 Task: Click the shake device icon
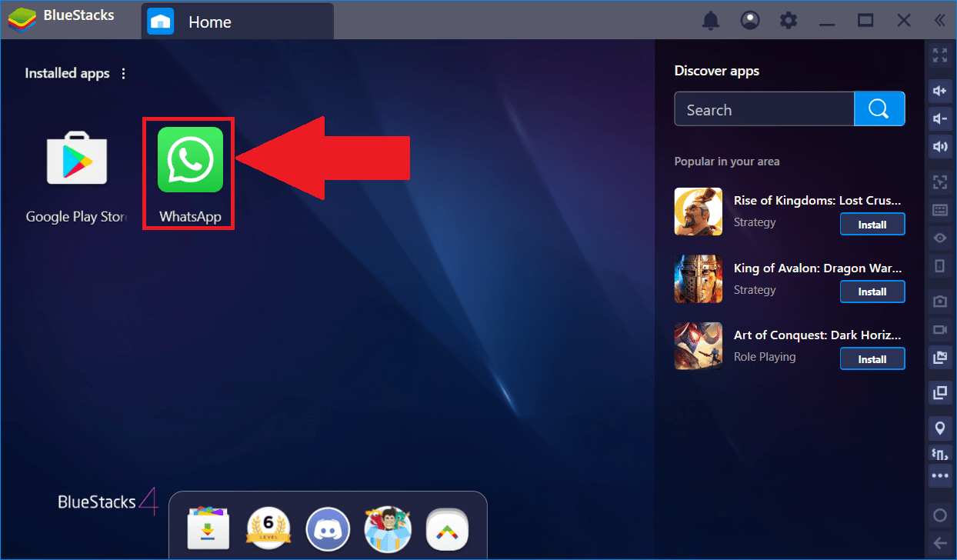coord(939,454)
